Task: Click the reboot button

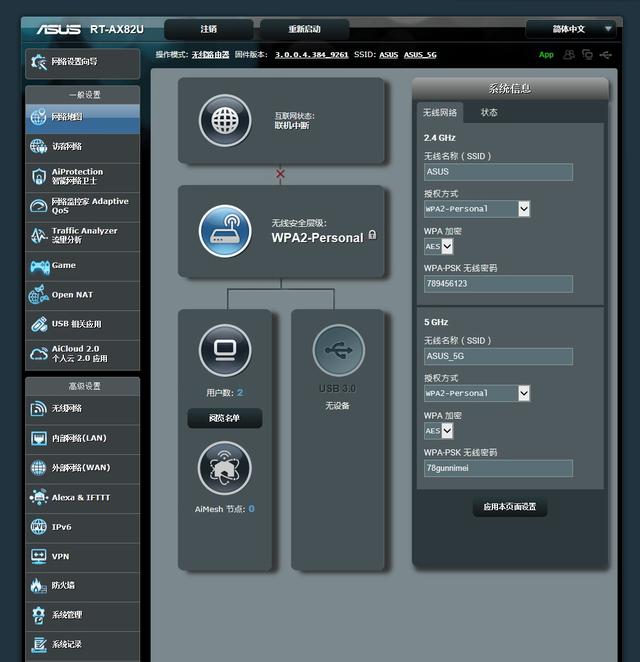Action: click(304, 29)
